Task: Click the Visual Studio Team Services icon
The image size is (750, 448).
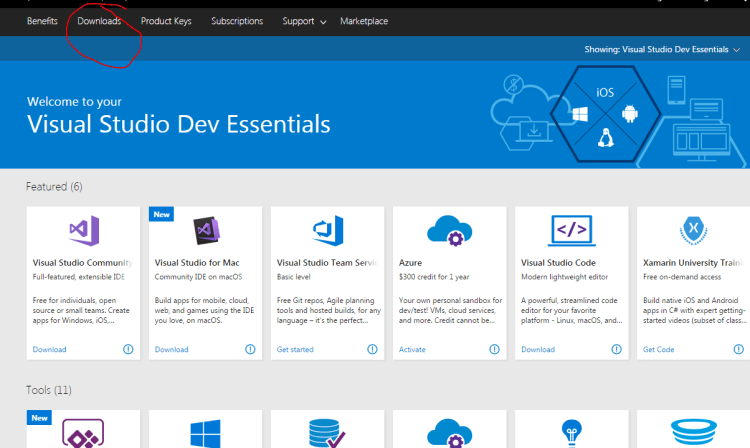Action: click(x=328, y=230)
